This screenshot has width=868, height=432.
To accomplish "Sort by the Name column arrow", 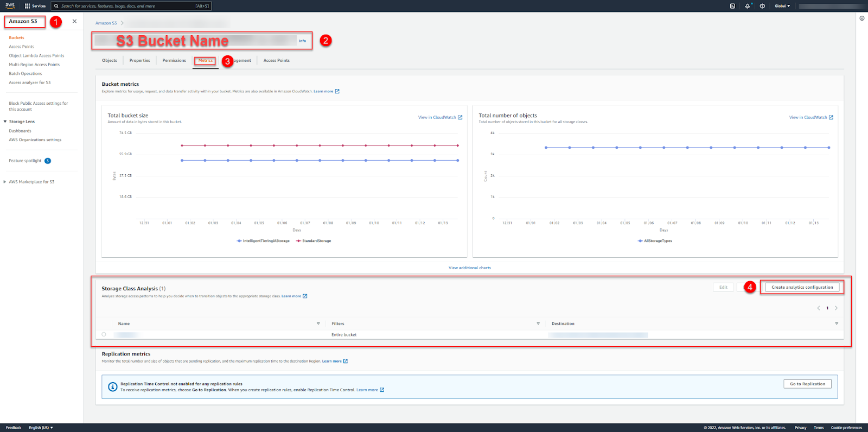I will point(318,323).
